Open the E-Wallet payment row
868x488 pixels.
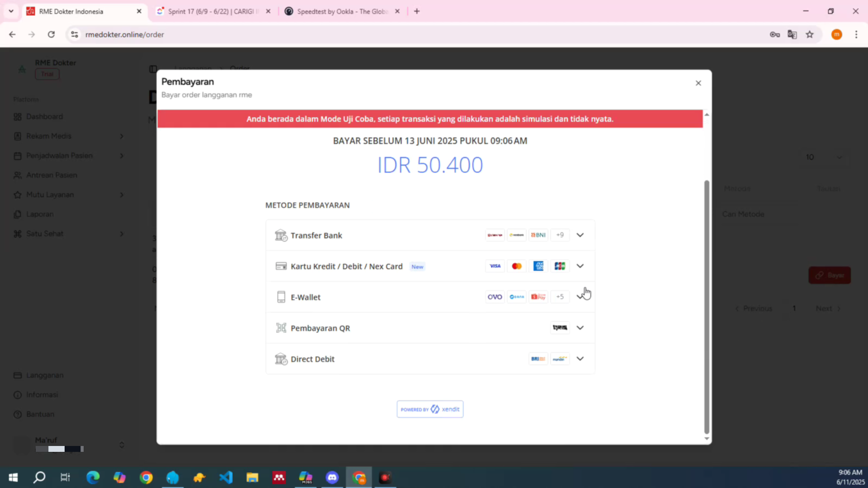(306, 297)
